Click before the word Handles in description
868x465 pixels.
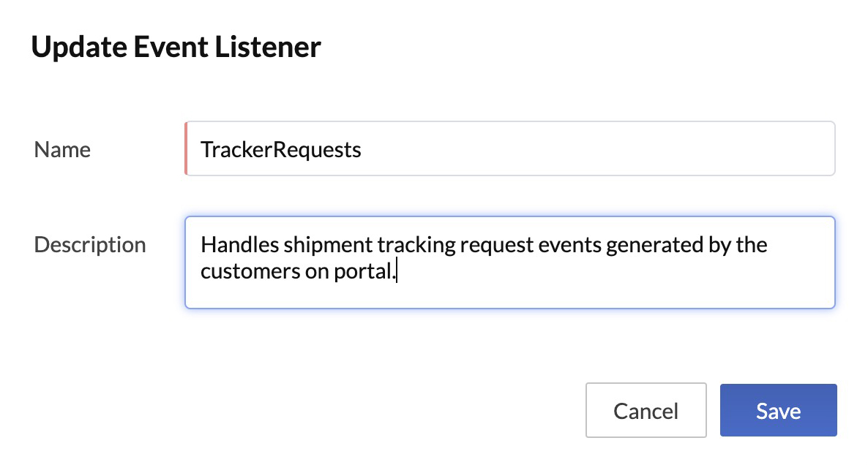(x=202, y=244)
